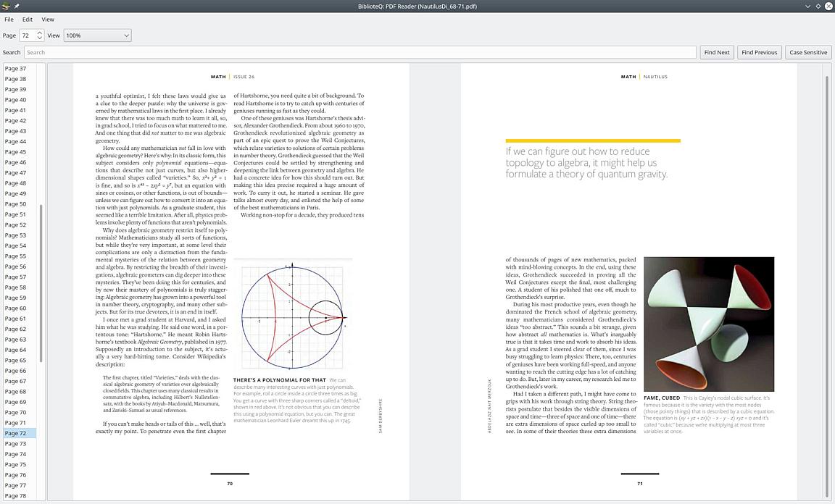Select Page 47 in the page list
Viewport: 835px width, 504px height.
point(20,172)
